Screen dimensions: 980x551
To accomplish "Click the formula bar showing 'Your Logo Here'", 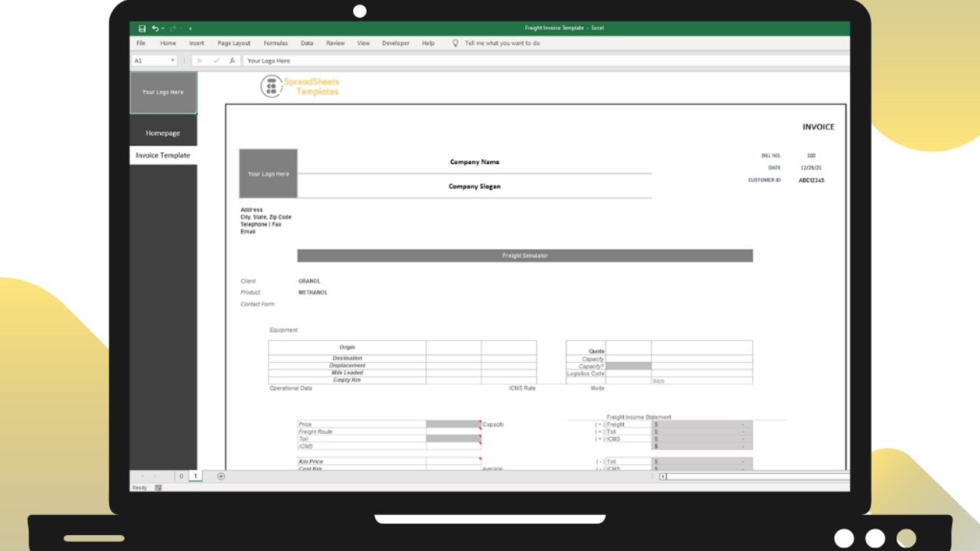I will [x=546, y=60].
